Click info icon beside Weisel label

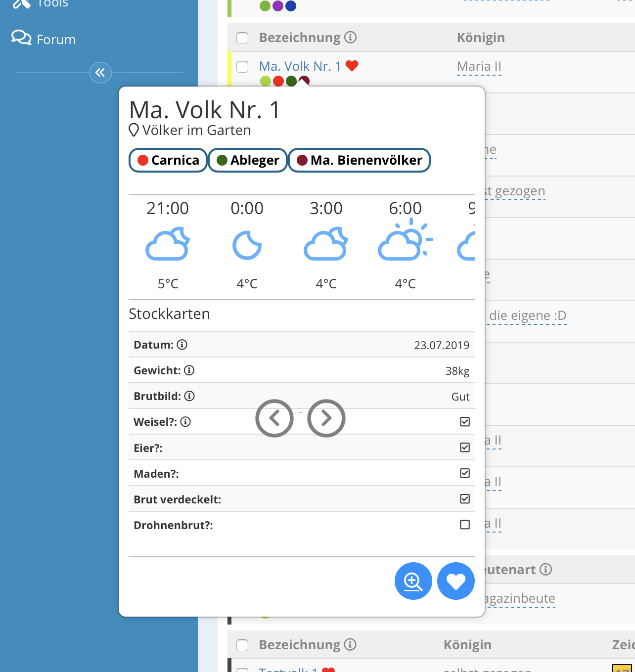(185, 422)
